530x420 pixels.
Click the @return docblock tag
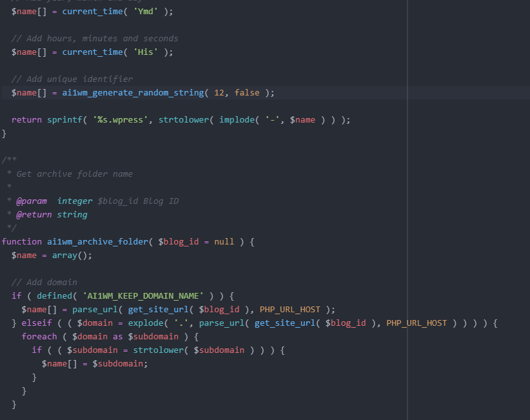click(34, 215)
